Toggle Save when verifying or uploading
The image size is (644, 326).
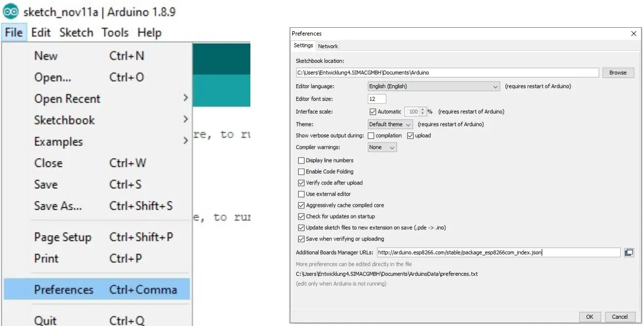(x=301, y=239)
